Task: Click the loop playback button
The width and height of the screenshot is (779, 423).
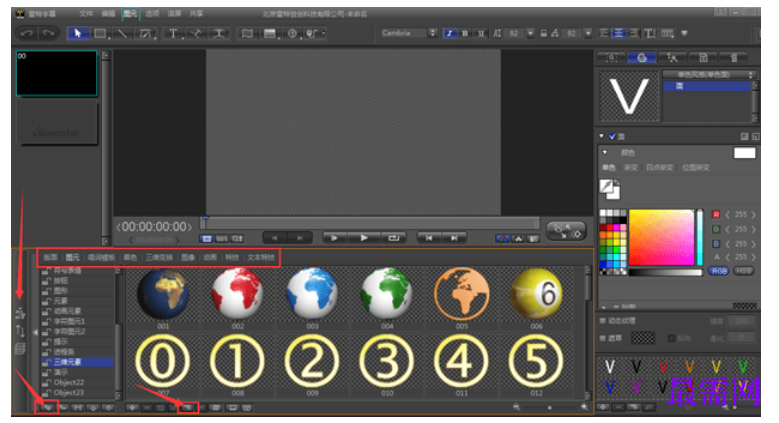Action: click(x=393, y=238)
